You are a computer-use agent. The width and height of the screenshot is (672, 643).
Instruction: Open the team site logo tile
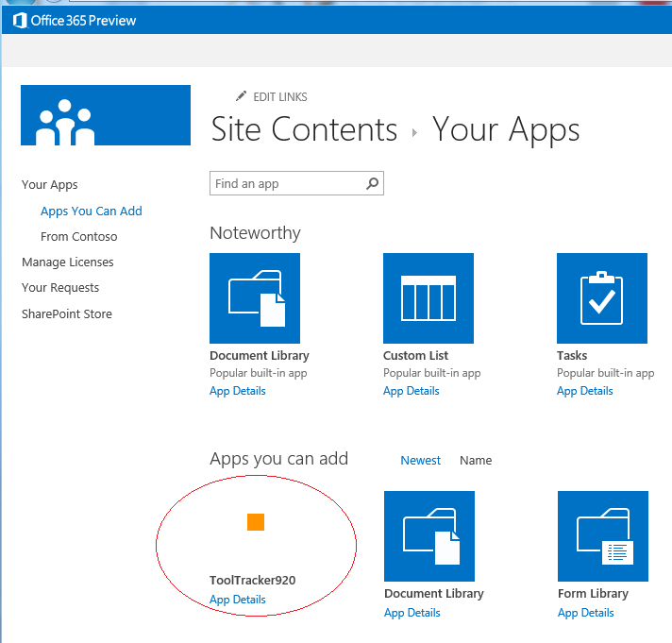pyautogui.click(x=106, y=116)
